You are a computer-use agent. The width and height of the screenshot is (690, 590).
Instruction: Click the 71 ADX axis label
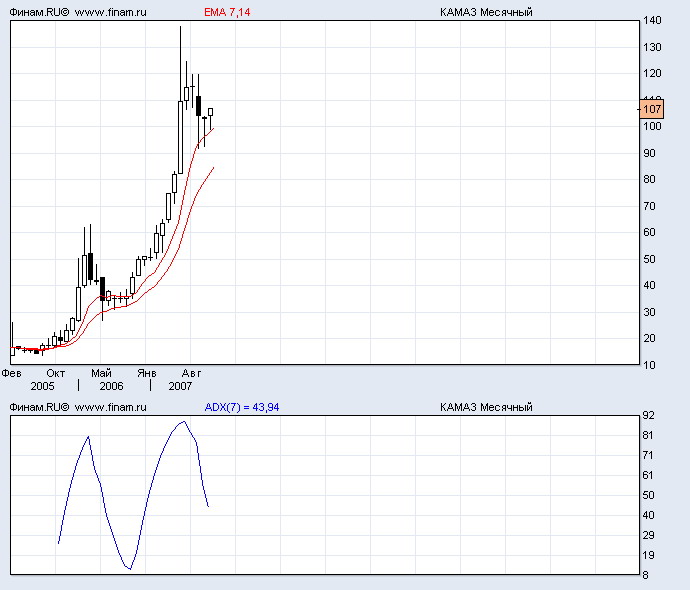[649, 455]
